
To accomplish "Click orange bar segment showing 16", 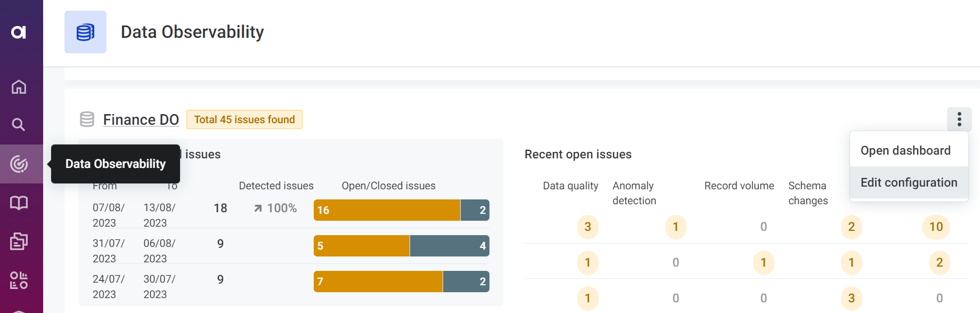I will [387, 210].
